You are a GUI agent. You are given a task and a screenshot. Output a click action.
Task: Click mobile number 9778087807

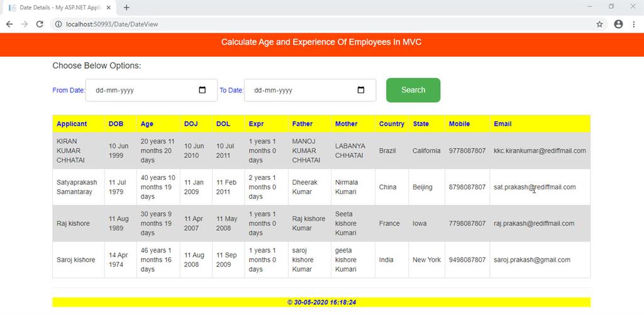pyautogui.click(x=467, y=151)
